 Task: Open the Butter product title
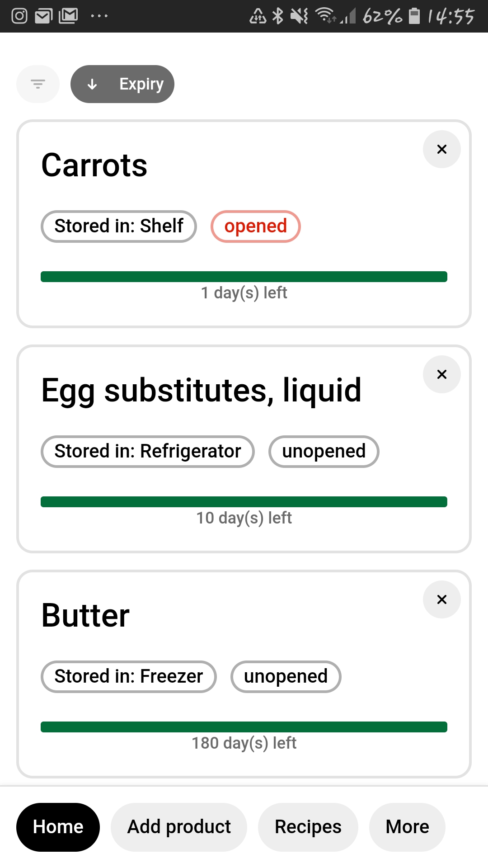coord(86,616)
